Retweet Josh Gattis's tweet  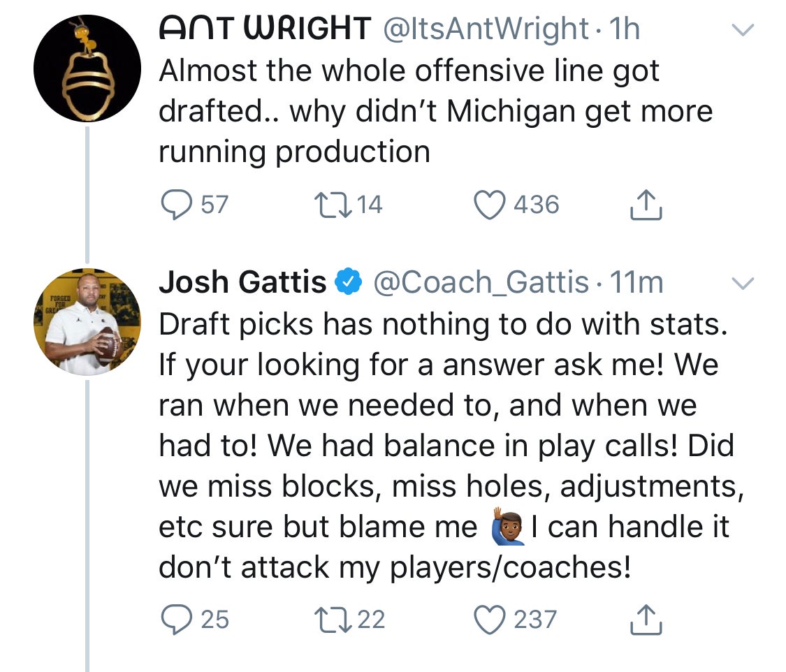pos(333,620)
